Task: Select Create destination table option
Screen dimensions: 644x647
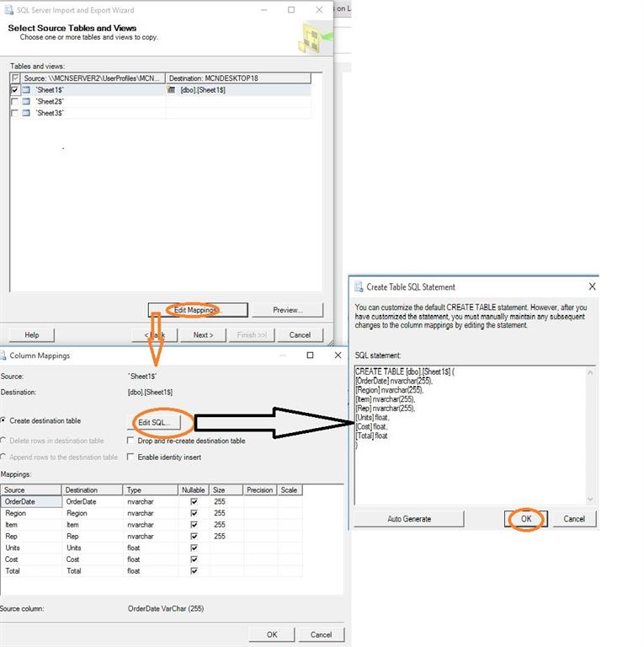Action: pos(3,420)
